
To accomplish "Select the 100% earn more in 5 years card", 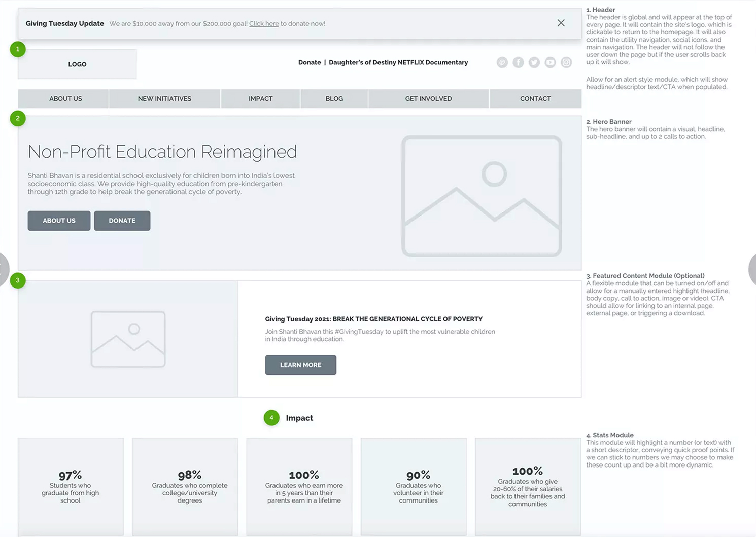I will (299, 487).
